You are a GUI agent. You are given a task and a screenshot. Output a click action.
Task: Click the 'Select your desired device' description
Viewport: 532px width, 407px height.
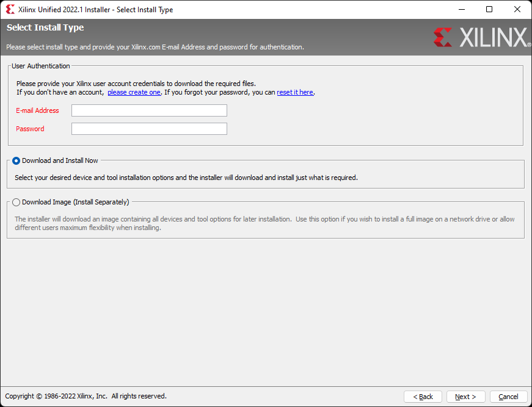(186, 178)
